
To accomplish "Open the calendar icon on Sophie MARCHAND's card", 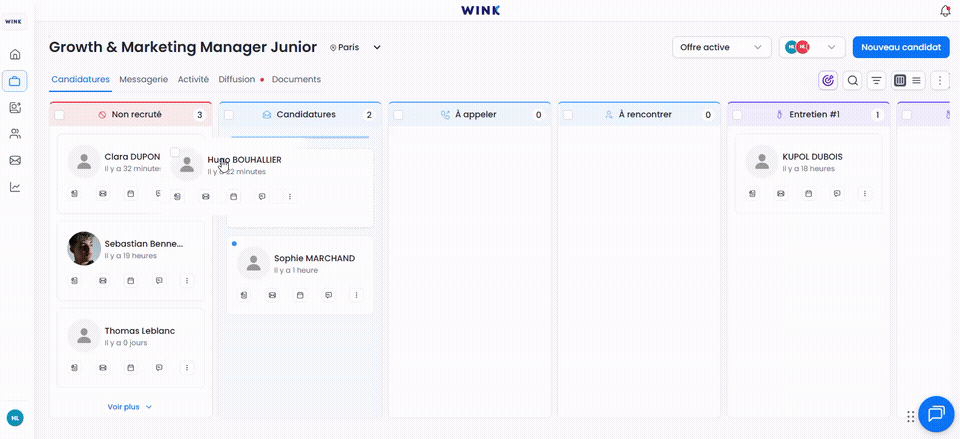I will point(300,295).
